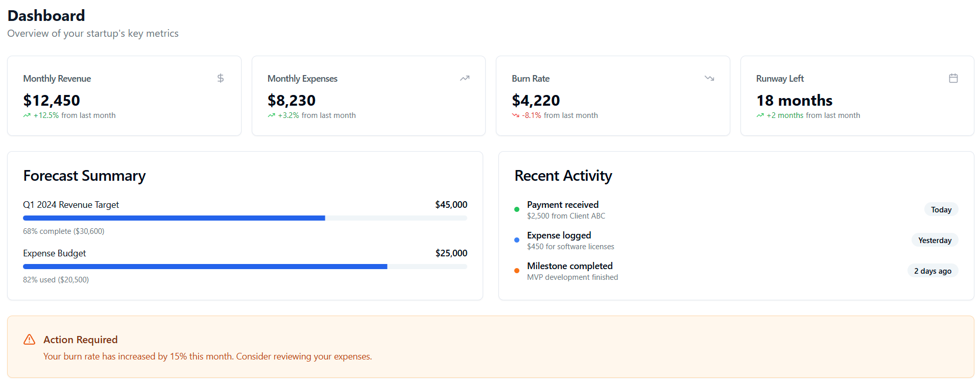Viewport: 980px width, 384px height.
Task: Click the Q1 2024 Revenue Target progress bar
Action: click(x=245, y=218)
